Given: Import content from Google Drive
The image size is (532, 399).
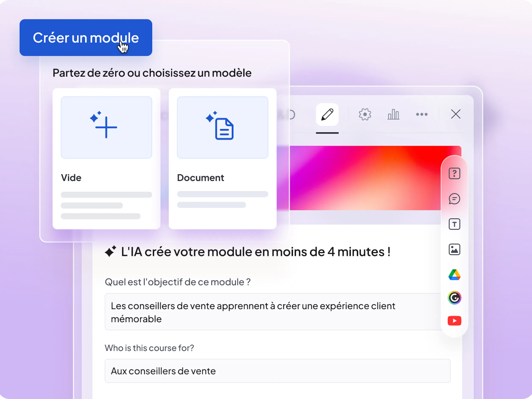Looking at the screenshot, I should click(454, 275).
